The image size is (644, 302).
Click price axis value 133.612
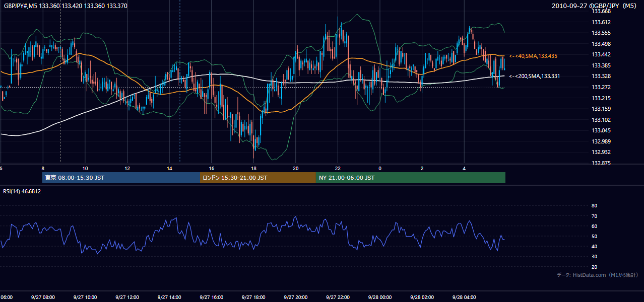pyautogui.click(x=601, y=22)
